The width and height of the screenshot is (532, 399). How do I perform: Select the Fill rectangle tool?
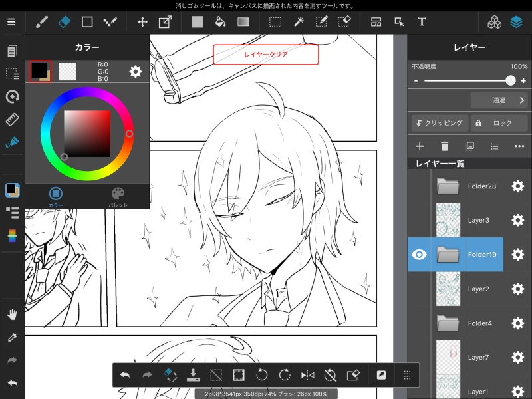pos(197,22)
